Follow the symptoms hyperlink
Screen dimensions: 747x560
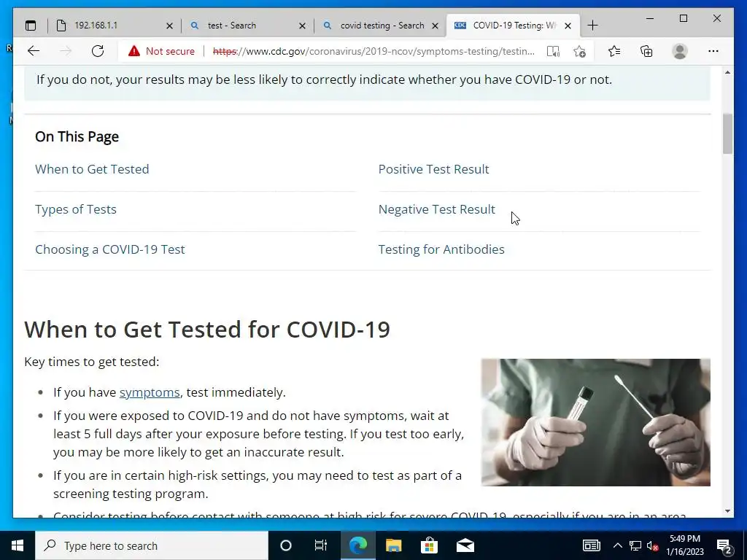(150, 392)
